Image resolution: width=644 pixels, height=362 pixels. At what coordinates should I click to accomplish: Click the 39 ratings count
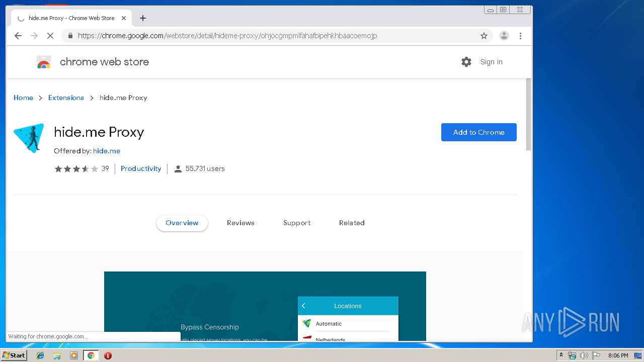tap(105, 168)
